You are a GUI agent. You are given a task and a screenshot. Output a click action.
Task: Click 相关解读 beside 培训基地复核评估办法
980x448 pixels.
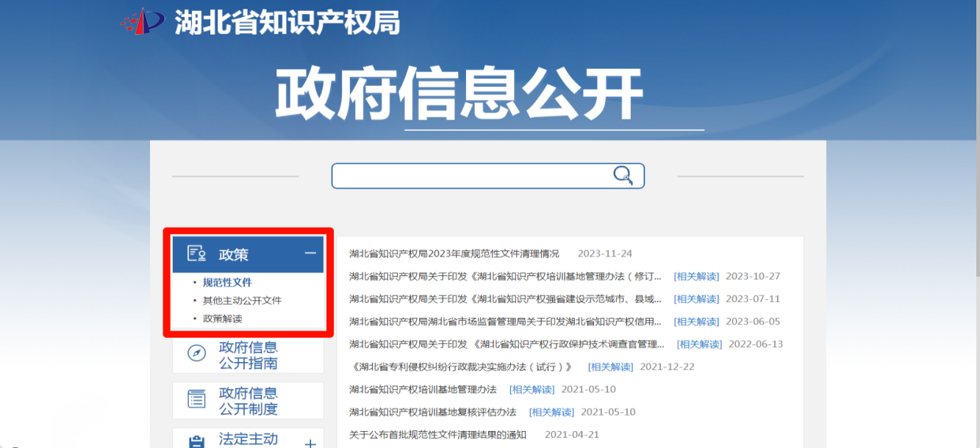pos(552,412)
